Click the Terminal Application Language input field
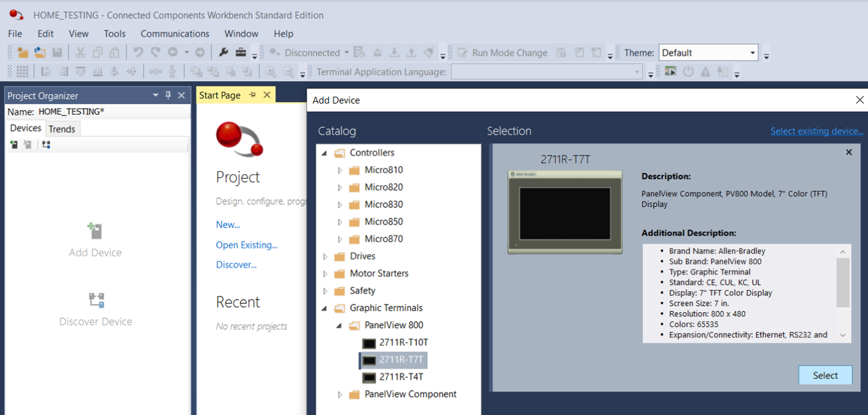 [547, 71]
